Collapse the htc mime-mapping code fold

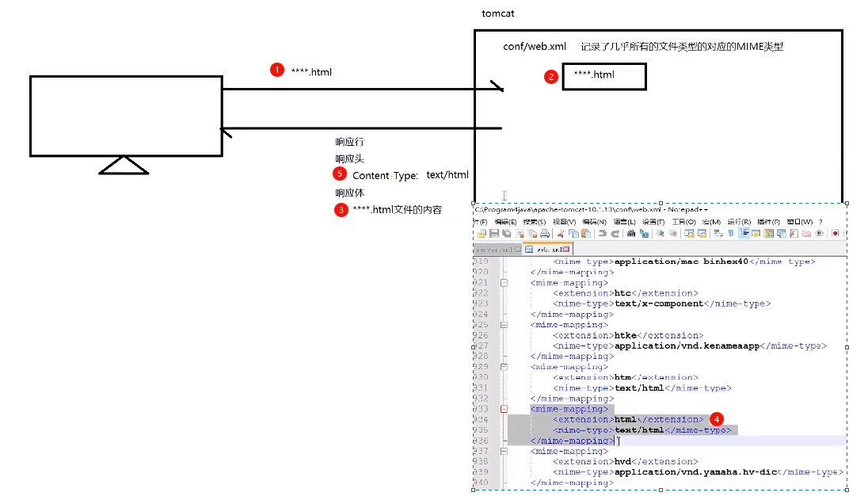504,283
